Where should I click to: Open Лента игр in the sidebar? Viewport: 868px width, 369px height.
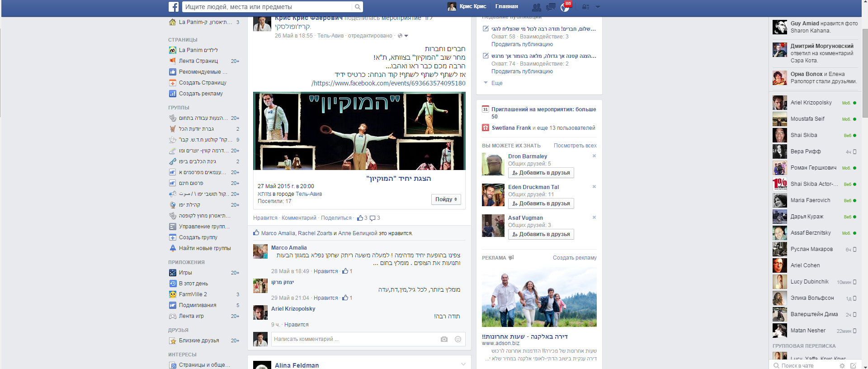204,316
